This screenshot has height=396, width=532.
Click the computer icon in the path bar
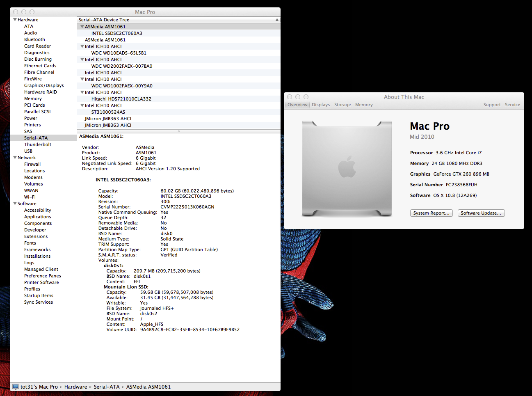click(x=16, y=387)
